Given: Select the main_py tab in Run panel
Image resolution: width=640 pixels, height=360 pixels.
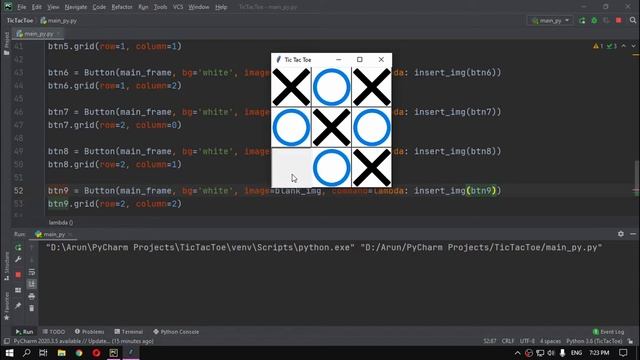Looking at the screenshot, I should pyautogui.click(x=53, y=234).
